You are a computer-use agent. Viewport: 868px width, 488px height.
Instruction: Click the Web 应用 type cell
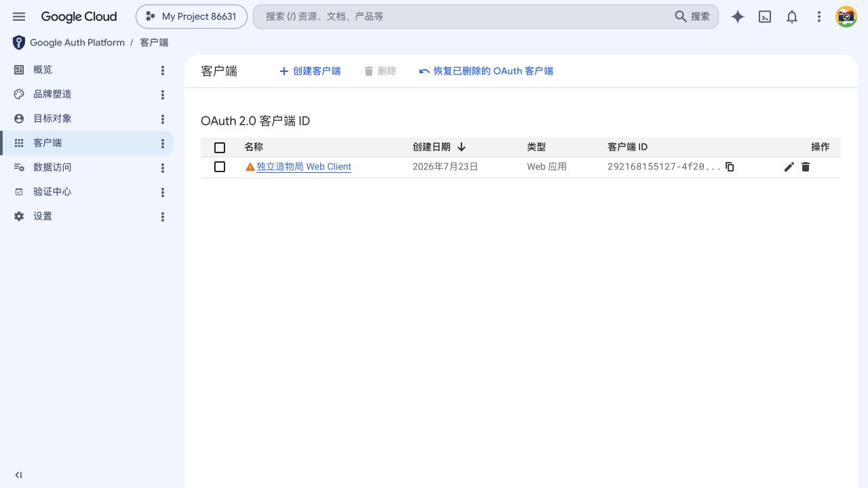547,167
